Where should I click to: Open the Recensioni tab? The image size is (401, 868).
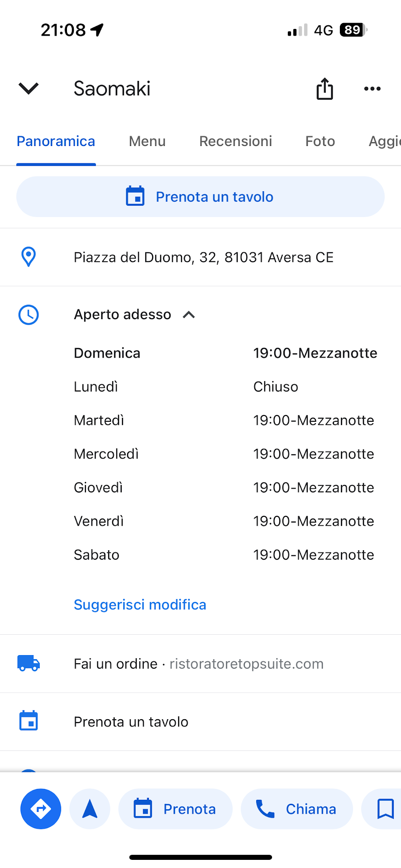coord(235,142)
